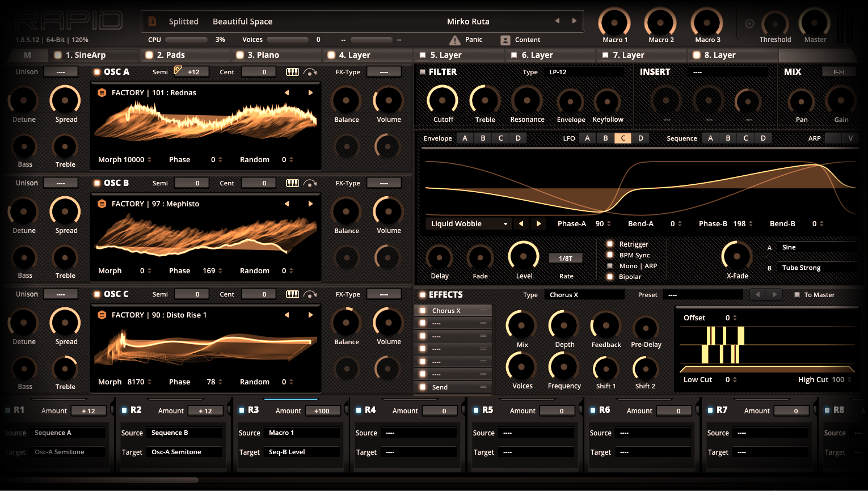Open OSC A wavetable menu icon
868x491 pixels.
102,92
